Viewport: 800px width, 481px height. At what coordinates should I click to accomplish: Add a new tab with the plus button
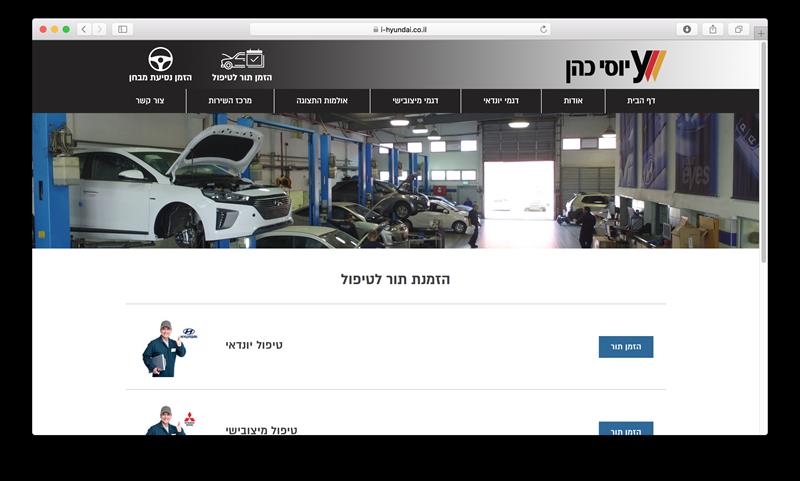[x=761, y=33]
